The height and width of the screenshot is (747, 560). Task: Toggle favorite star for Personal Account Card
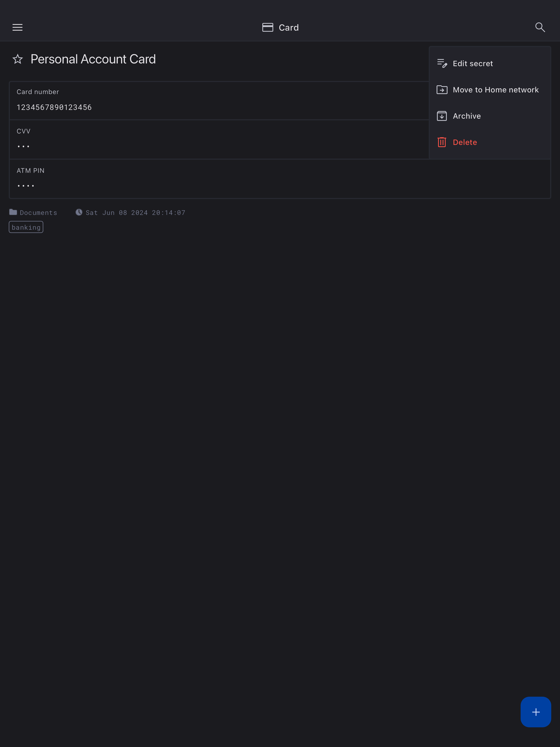17,59
